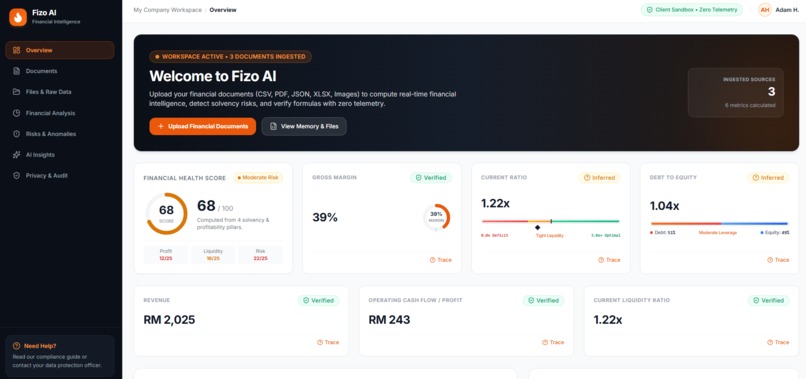Screen dimensions: 806x379
Task: Click the Adam H. user name
Action: coord(787,10)
